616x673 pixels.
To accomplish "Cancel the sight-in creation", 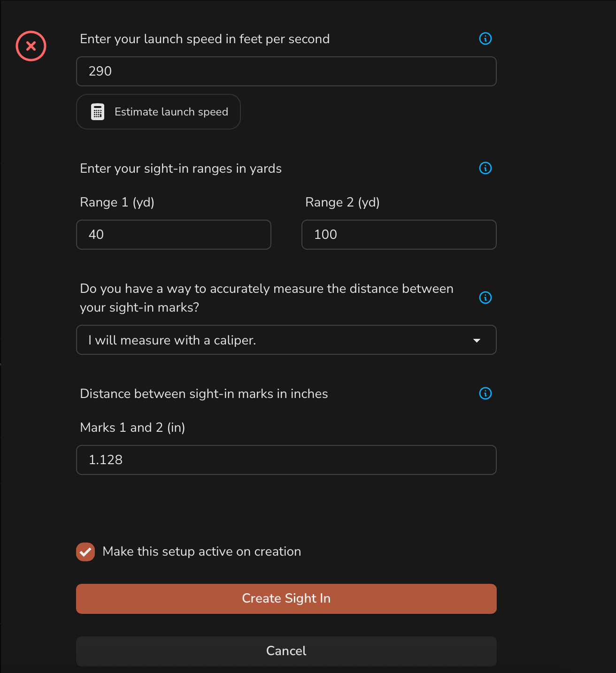I will point(286,651).
